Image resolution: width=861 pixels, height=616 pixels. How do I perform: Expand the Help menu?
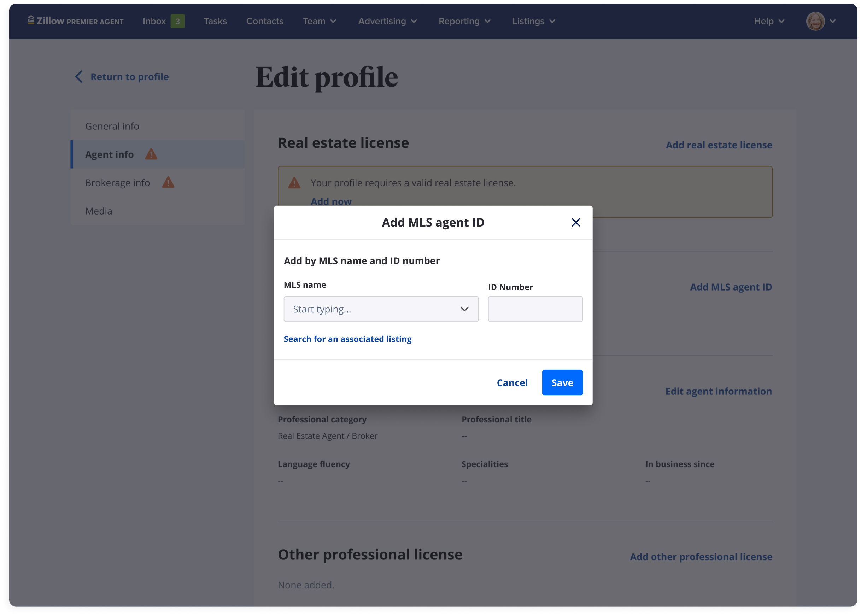[768, 21]
